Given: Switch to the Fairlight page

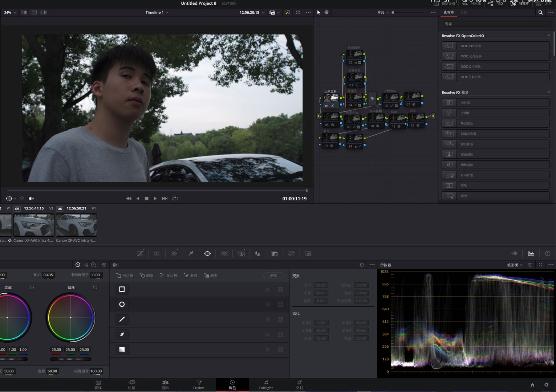Looking at the screenshot, I should click(266, 385).
